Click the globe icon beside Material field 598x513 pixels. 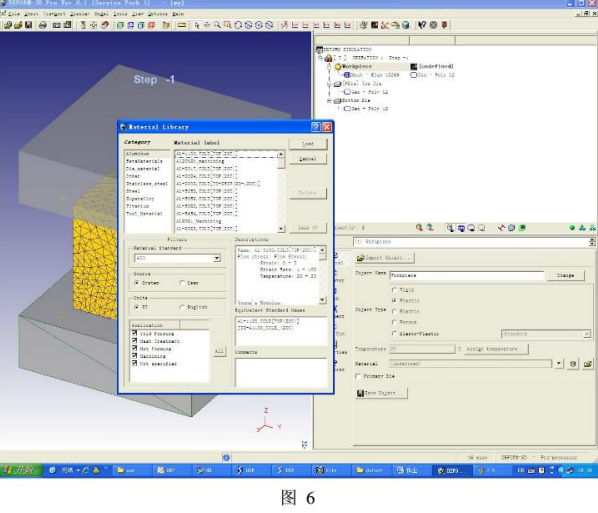pyautogui.click(x=573, y=364)
